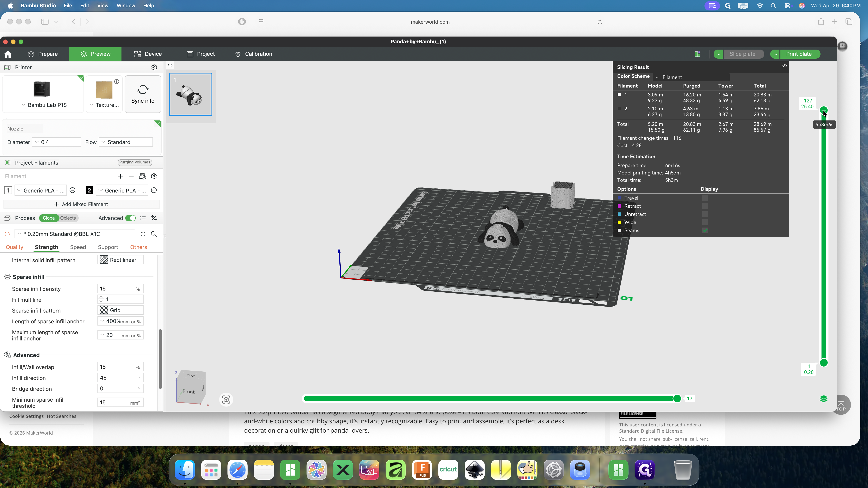Launch Cricut app from the dock
868x488 pixels.
coord(448,470)
